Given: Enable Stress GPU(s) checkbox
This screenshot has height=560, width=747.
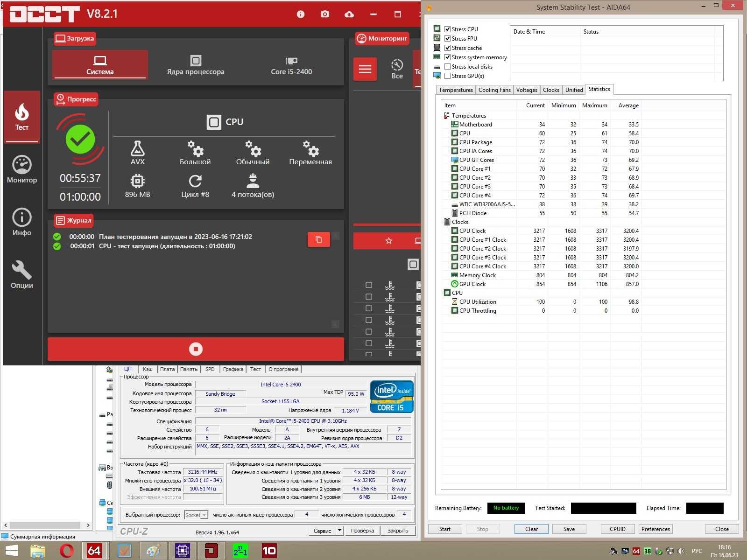Looking at the screenshot, I should pos(447,76).
